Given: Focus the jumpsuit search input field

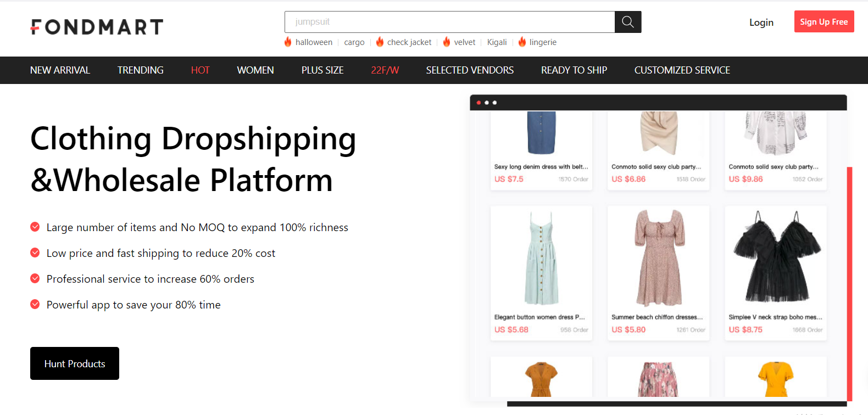Looking at the screenshot, I should click(449, 22).
